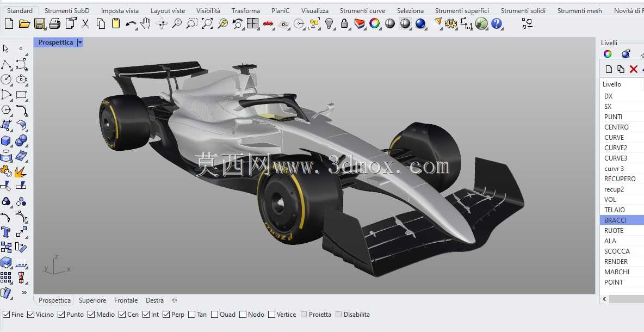Image resolution: width=644 pixels, height=332 pixels.
Task: Open Strumenti SubD toolbar tab
Action: point(67,11)
